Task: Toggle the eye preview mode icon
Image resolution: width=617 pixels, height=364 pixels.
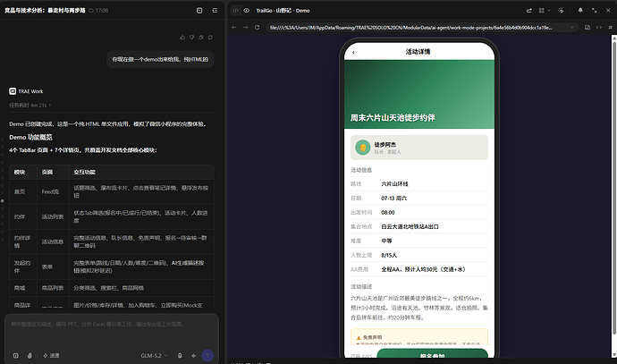Action: point(246,11)
